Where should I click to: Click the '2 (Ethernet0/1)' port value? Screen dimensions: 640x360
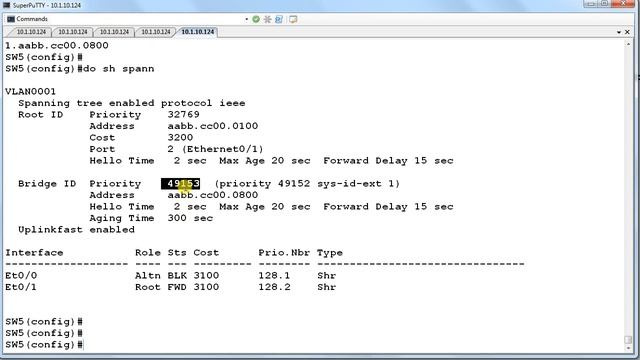click(216, 149)
